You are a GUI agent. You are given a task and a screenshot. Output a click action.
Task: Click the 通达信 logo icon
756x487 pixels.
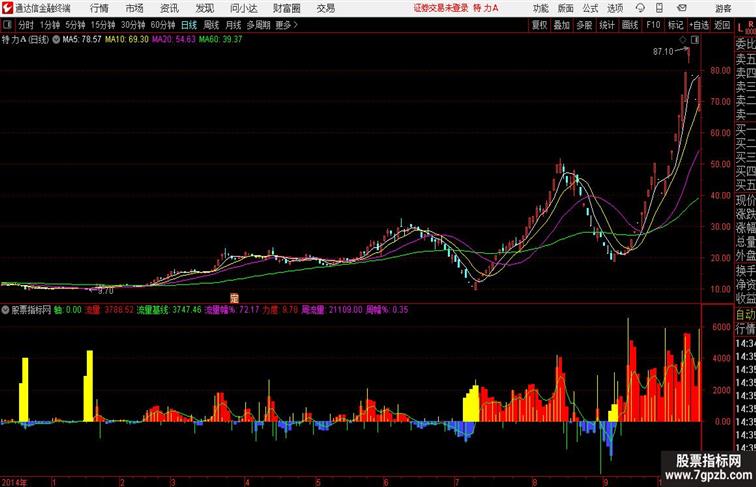(x=7, y=8)
